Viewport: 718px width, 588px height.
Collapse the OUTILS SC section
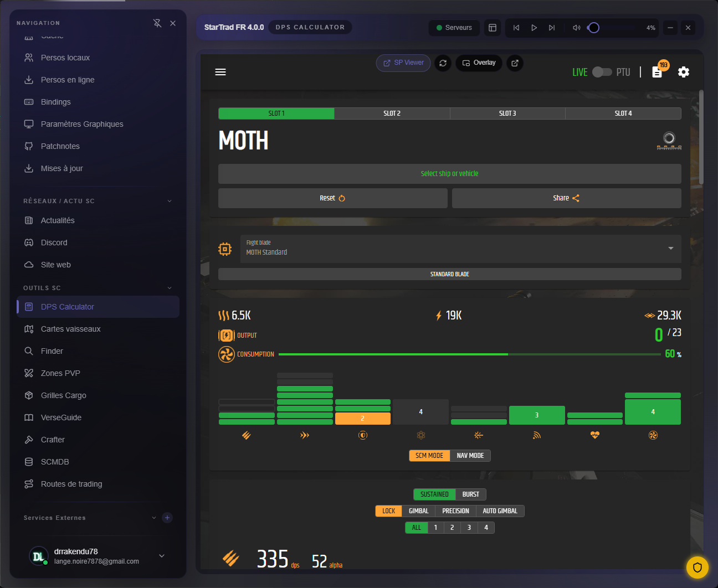(170, 288)
